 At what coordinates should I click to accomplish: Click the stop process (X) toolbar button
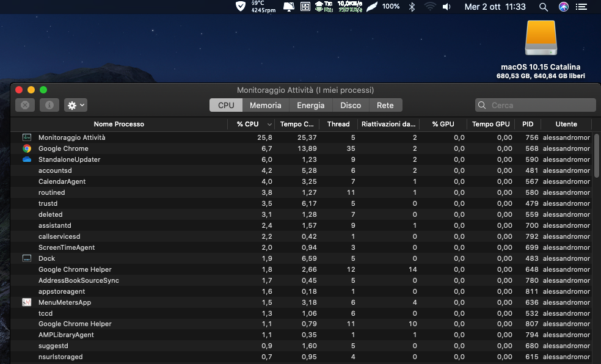(x=25, y=105)
